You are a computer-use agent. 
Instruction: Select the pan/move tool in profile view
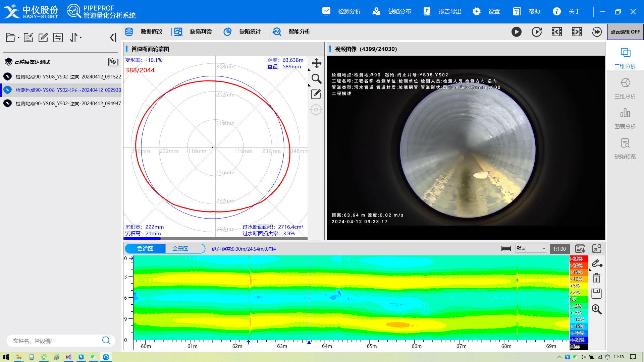(x=316, y=63)
